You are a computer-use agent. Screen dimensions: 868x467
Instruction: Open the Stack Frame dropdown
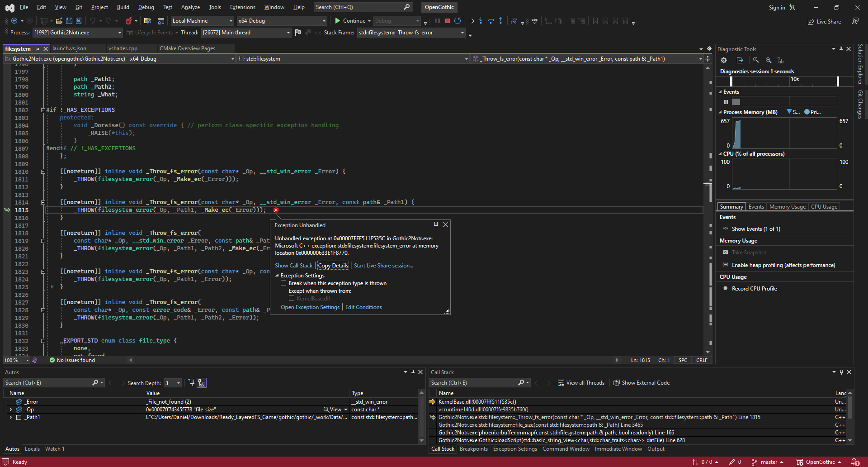click(x=461, y=32)
